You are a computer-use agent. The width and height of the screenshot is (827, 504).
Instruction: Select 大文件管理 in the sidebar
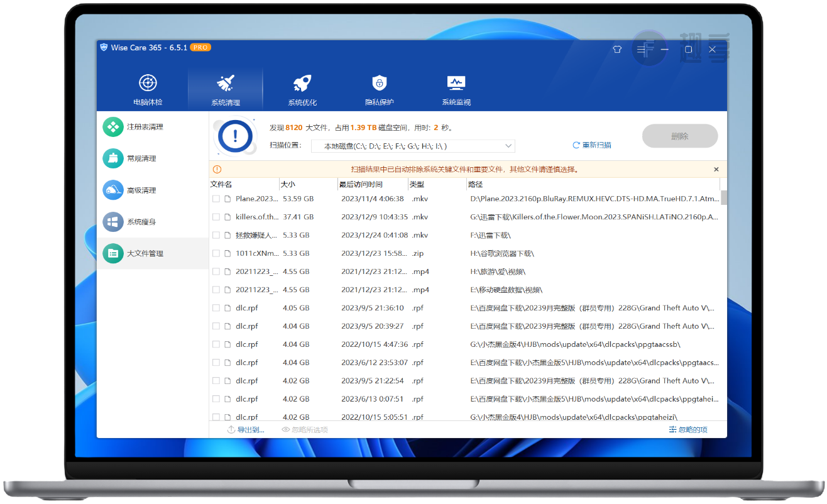coord(153,253)
